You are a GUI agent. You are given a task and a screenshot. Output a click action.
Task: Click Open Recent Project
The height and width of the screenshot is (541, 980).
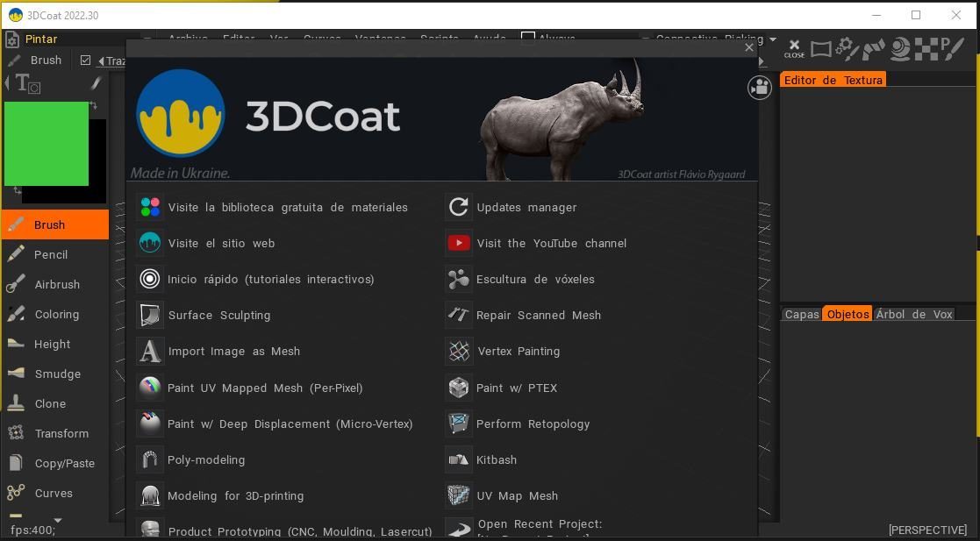click(524, 527)
